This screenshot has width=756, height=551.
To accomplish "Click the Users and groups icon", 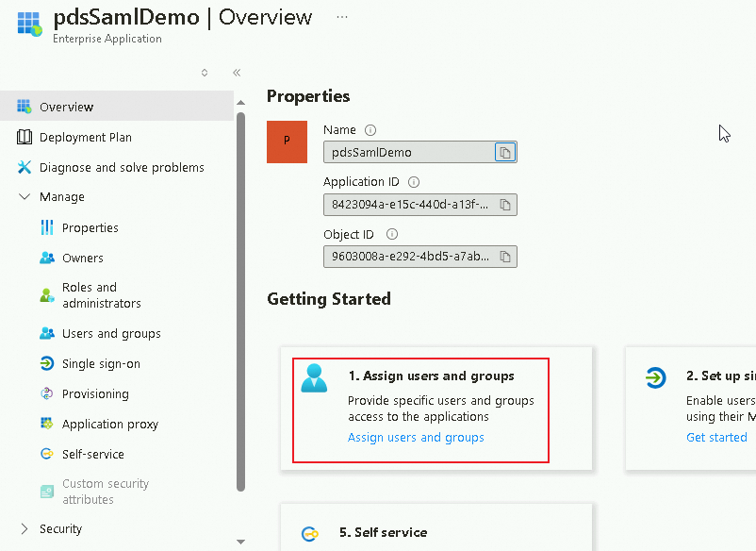I will pyautogui.click(x=47, y=333).
